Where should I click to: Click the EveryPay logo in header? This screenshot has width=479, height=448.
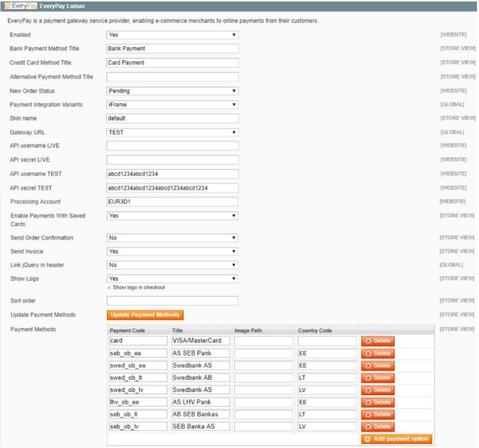click(20, 6)
